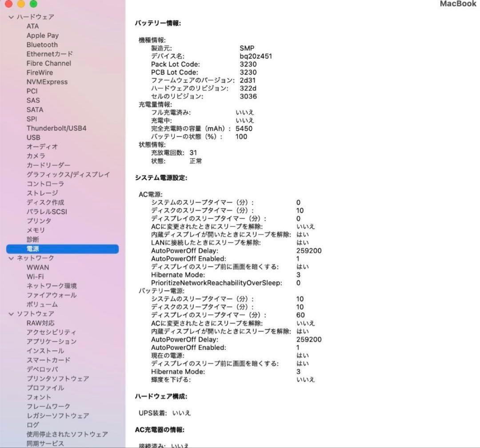Select SATA in the hardware list
Viewport: 480px width, 448px height.
[x=35, y=109]
